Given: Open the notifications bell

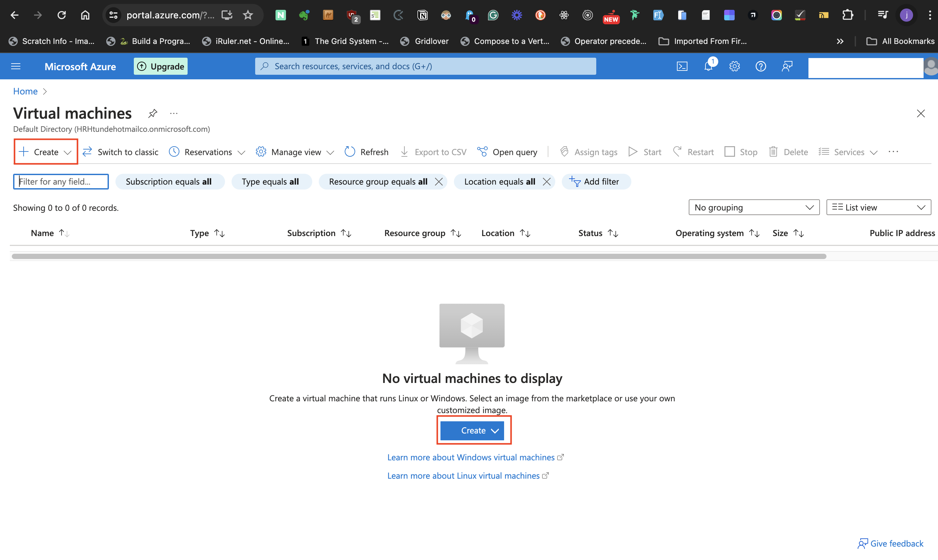Looking at the screenshot, I should (x=708, y=66).
